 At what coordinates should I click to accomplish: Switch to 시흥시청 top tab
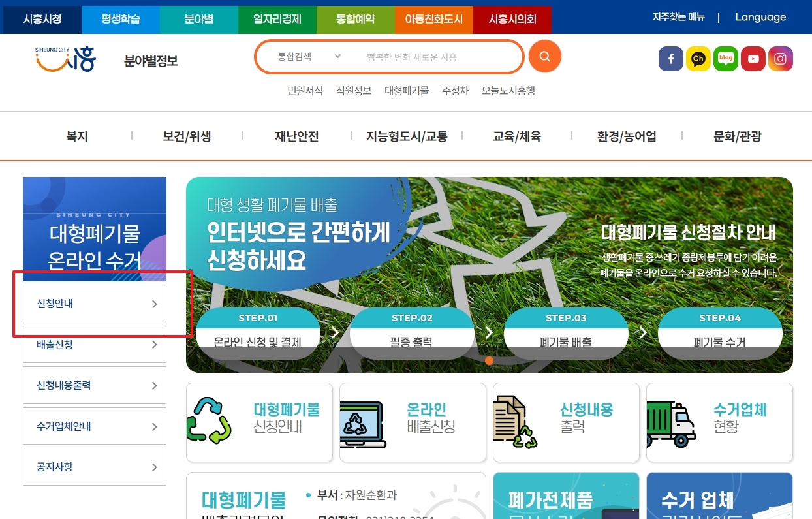point(42,19)
